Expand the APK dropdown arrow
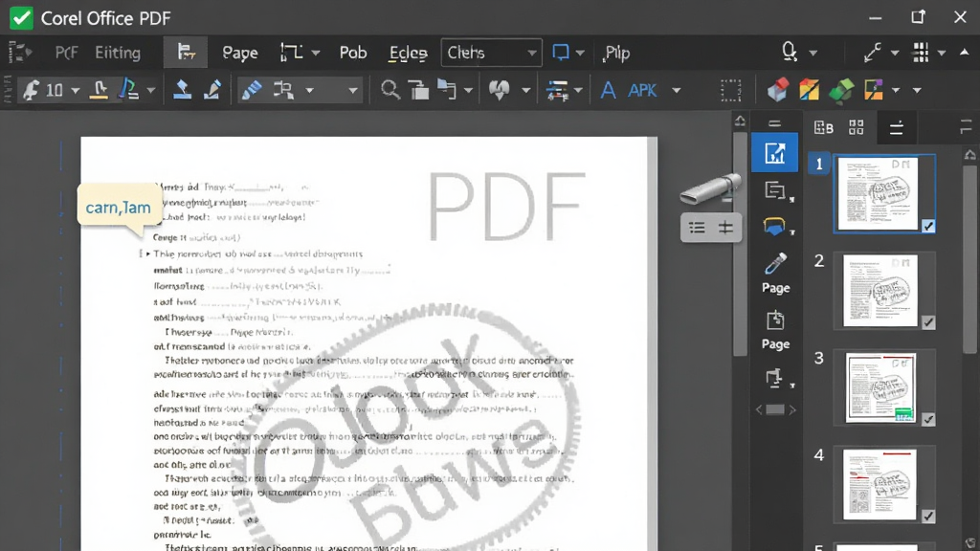Viewport: 980px width, 551px height. point(676,91)
